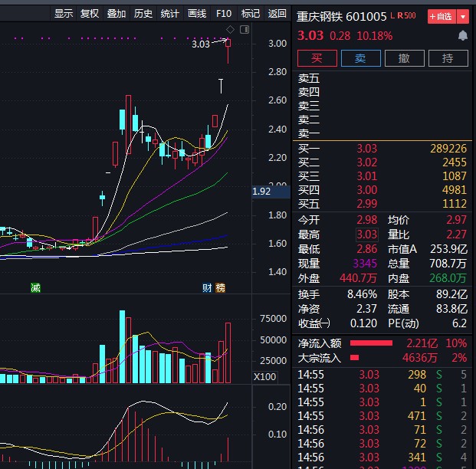This screenshot has width=476, height=469.
Task: Click the 撤 cancel order button
Action: click(405, 58)
